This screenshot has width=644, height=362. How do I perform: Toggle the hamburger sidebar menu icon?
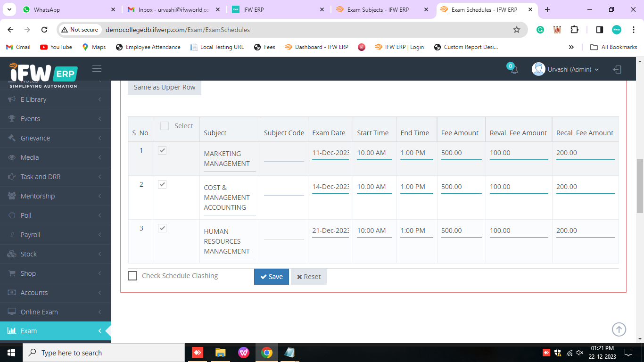(x=97, y=69)
